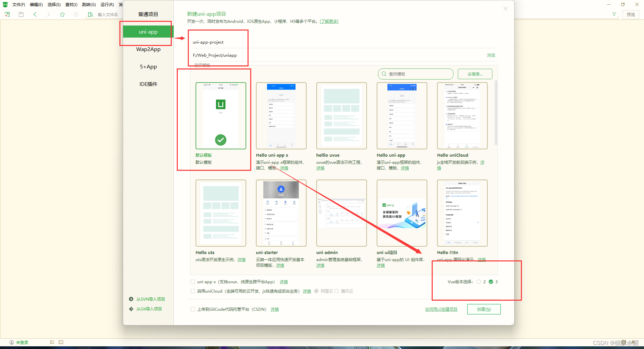Open 详情 link for uni-app x option
This screenshot has width=644, height=349.
point(284,282)
